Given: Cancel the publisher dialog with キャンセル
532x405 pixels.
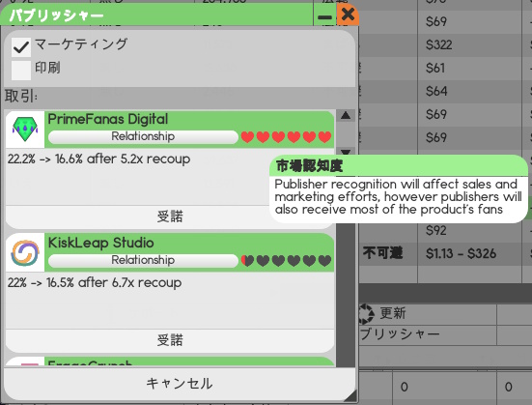Looking at the screenshot, I should click(180, 384).
